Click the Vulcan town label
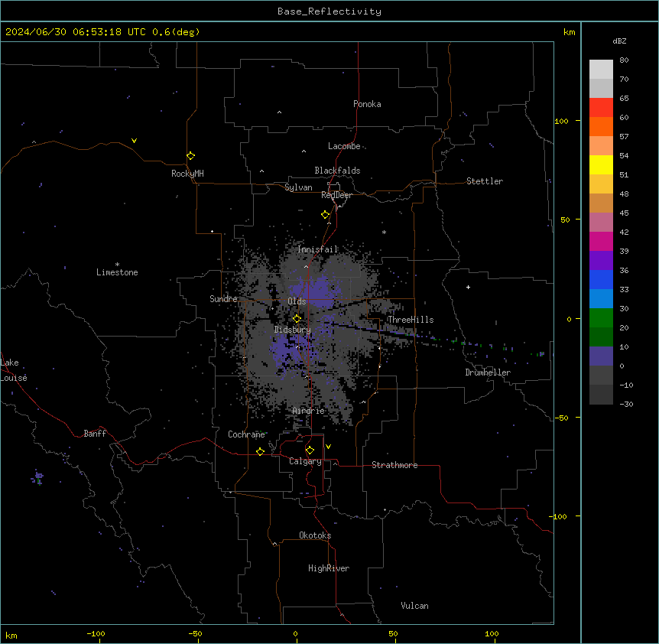 tap(415, 606)
